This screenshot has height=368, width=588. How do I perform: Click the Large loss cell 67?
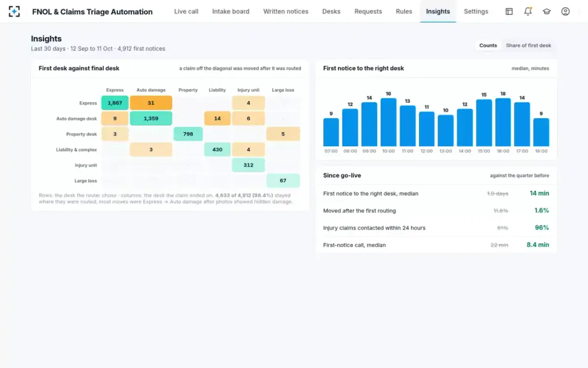coord(283,181)
